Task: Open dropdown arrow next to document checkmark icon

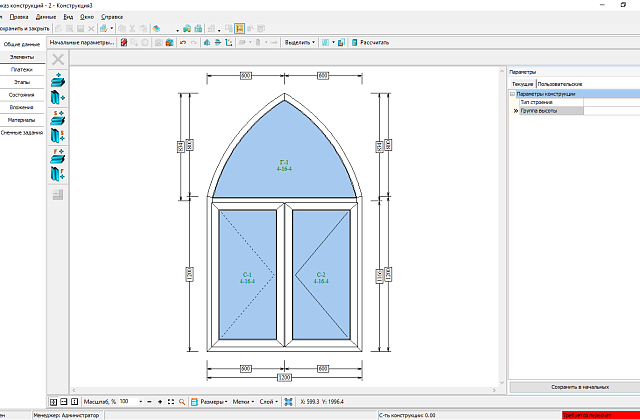Action: (x=111, y=29)
